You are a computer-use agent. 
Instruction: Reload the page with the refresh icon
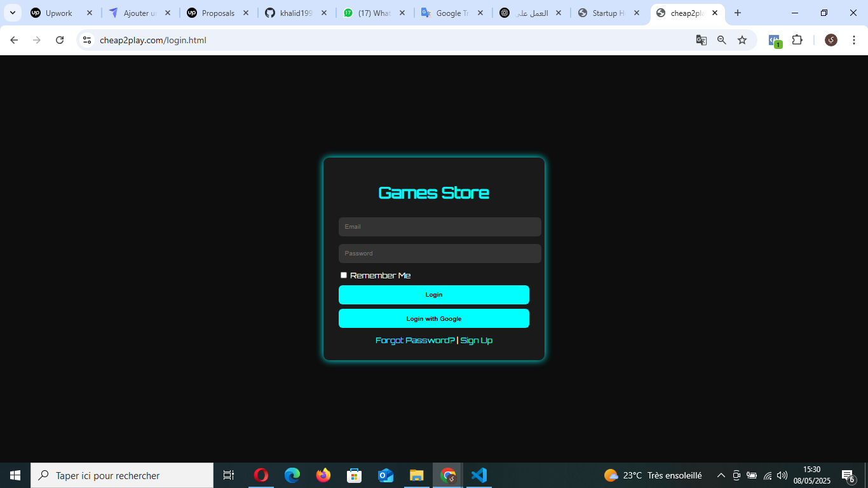(x=60, y=40)
